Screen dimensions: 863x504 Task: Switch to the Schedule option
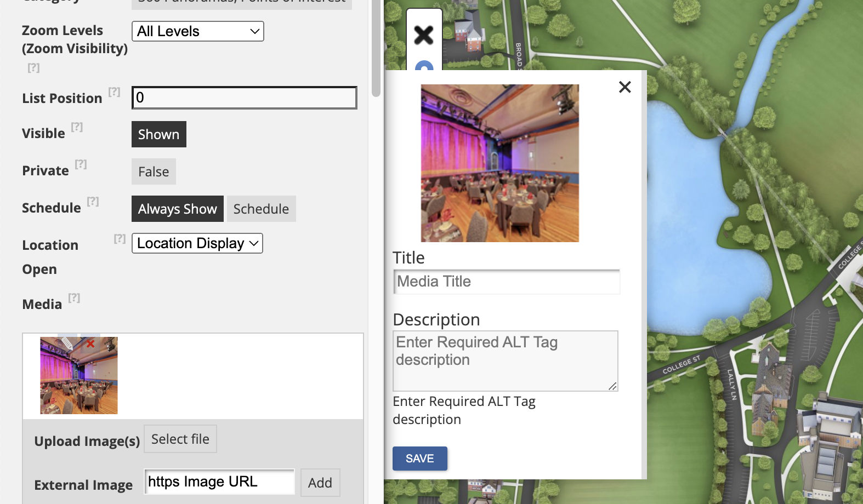(261, 209)
